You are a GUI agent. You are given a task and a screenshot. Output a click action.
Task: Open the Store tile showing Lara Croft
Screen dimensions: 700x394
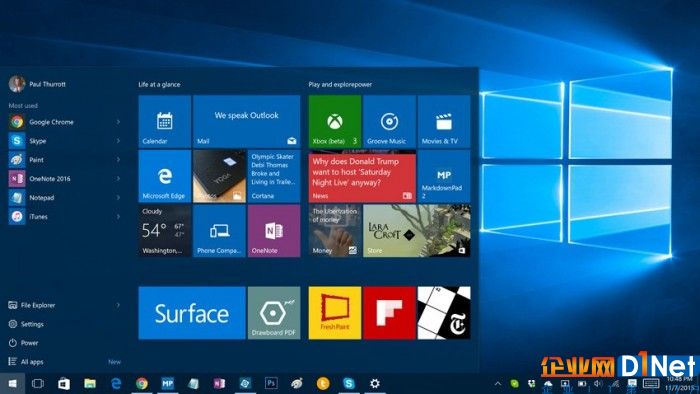(417, 231)
